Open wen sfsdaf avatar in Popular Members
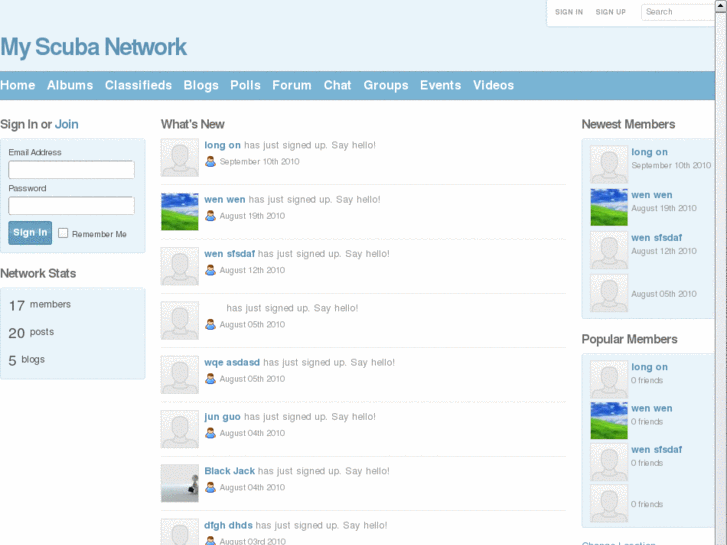 pyautogui.click(x=609, y=462)
